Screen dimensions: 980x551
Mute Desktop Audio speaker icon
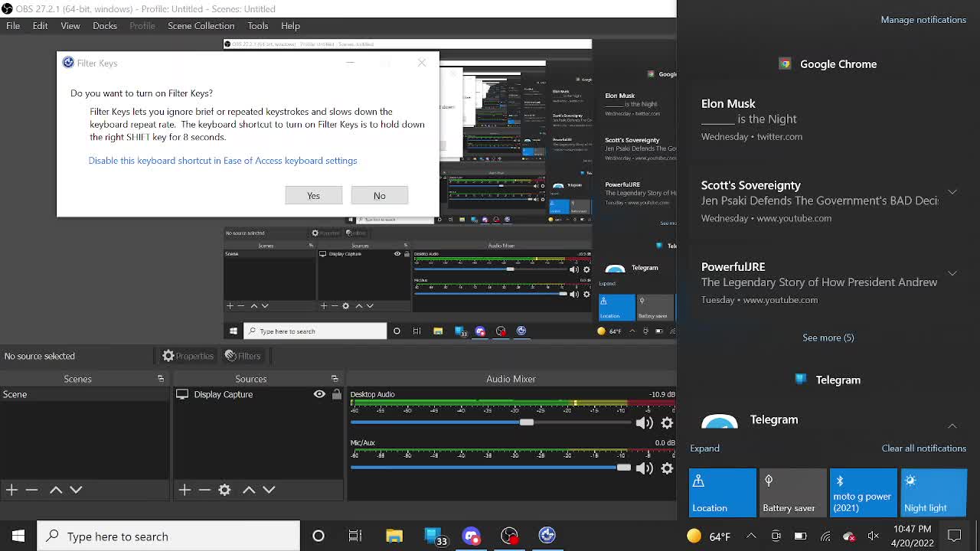644,422
